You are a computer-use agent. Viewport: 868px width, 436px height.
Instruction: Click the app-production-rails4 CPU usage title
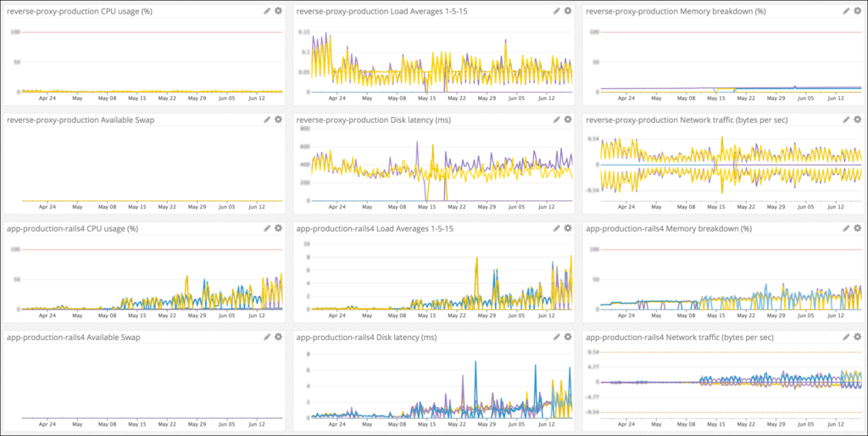(73, 228)
